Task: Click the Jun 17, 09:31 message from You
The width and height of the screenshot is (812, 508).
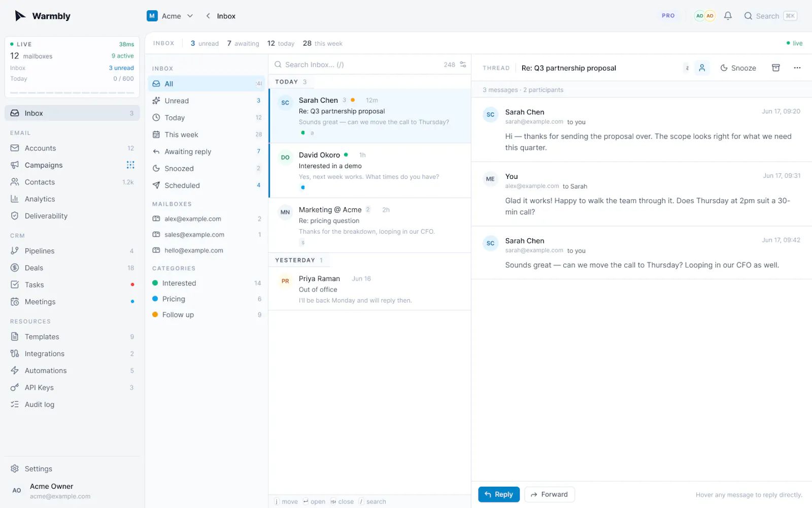Action: [641, 194]
